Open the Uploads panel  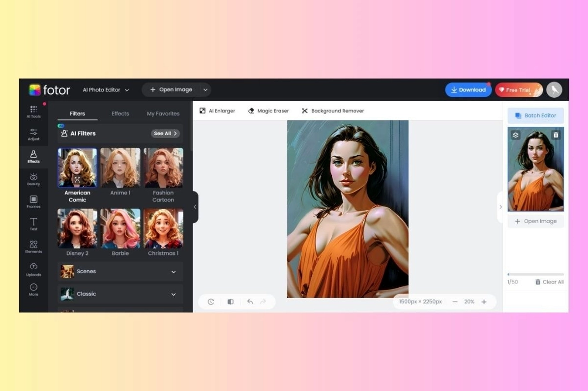[x=33, y=269]
